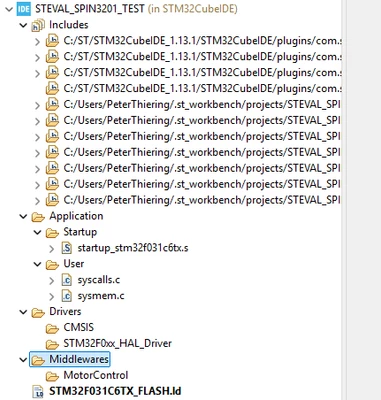Click the linker script icon of STM32F031C6TX_FLASH.ld
Viewport: 381px width, 400px height.
pyautogui.click(x=38, y=392)
